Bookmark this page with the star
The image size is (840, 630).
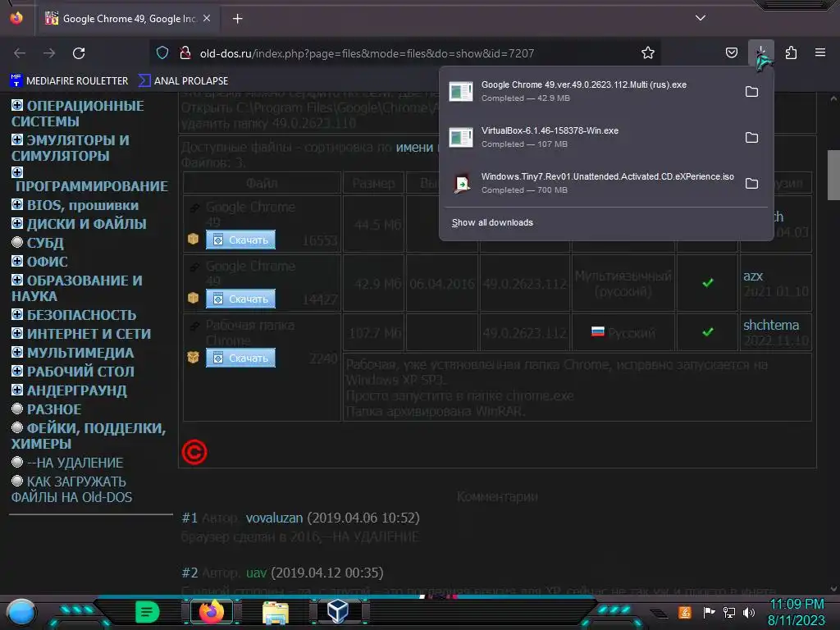coord(648,52)
